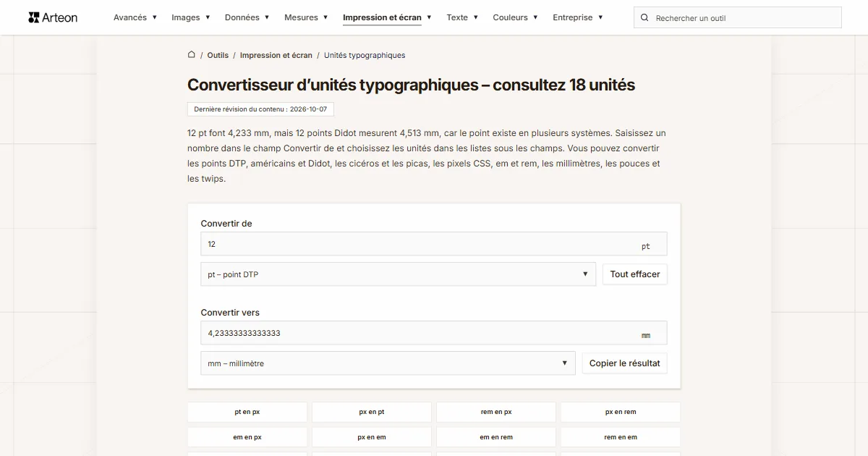Select the px en em shortcut
This screenshot has height=456, width=868.
[372, 437]
